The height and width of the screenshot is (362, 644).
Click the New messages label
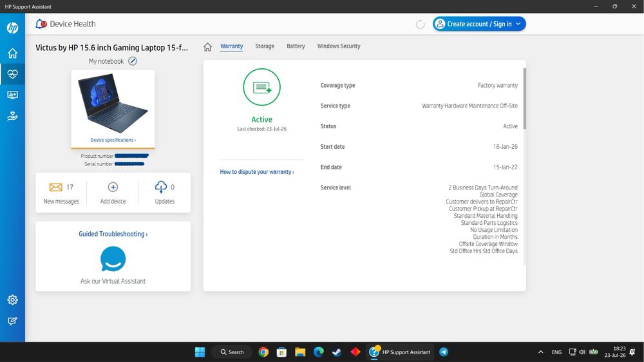coord(61,202)
